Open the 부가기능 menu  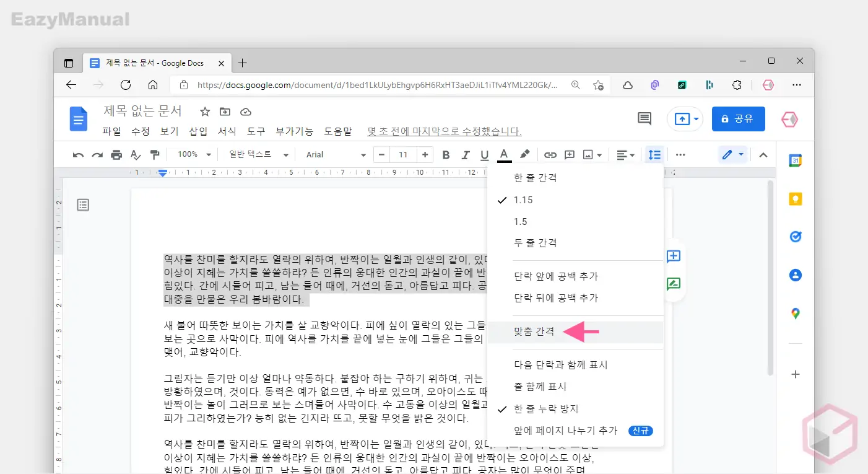click(x=295, y=131)
